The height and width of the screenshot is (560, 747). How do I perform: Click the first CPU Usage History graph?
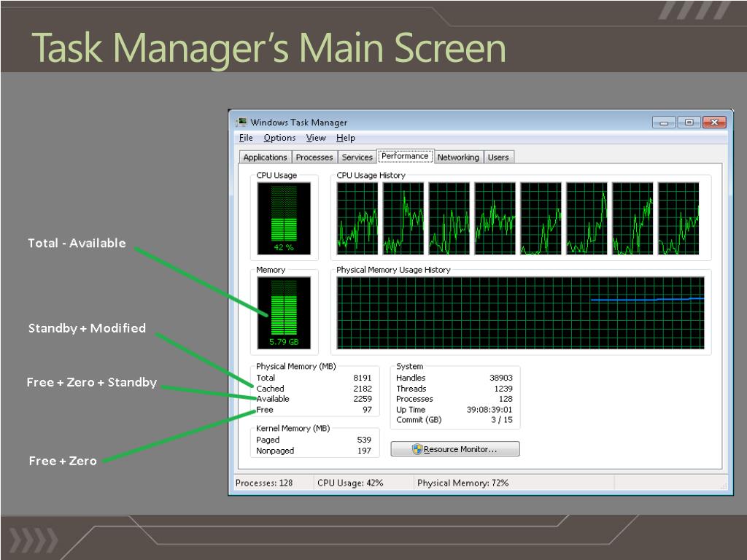coord(357,219)
